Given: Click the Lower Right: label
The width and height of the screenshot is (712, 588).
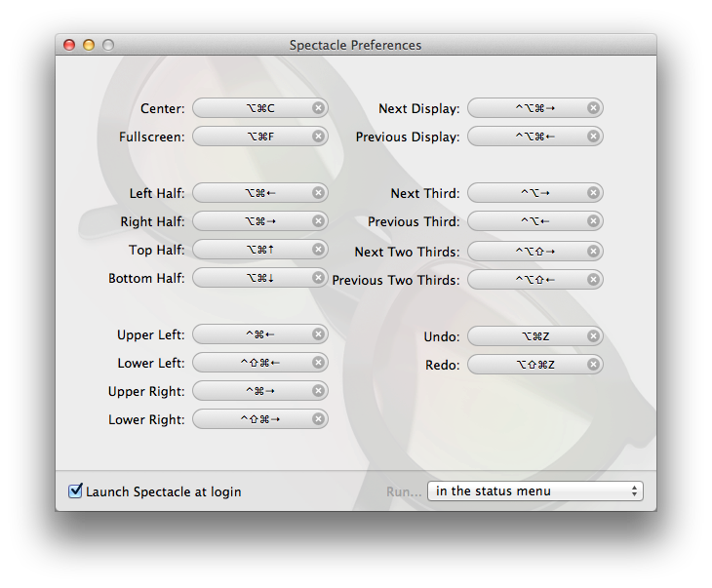Looking at the screenshot, I should (146, 419).
